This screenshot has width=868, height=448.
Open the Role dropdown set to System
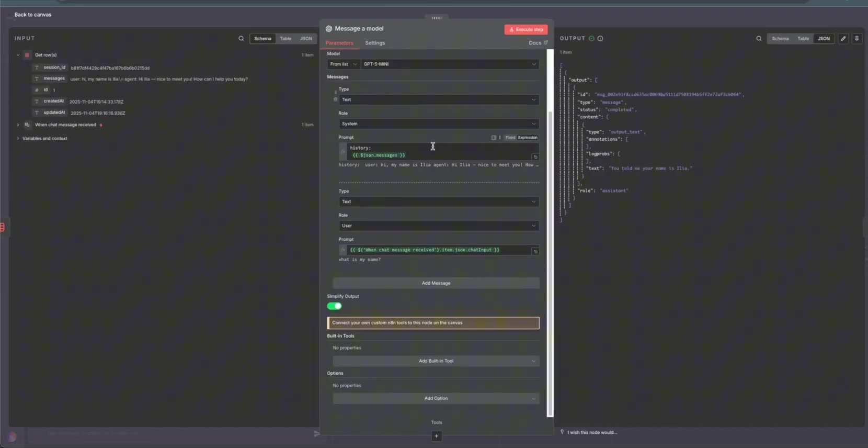(439, 124)
